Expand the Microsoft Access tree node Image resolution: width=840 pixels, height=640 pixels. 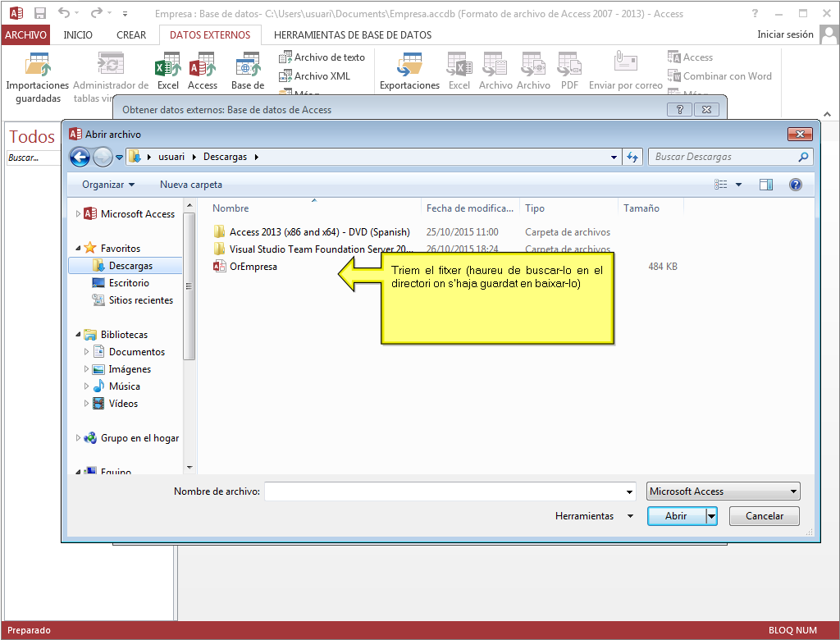point(78,214)
